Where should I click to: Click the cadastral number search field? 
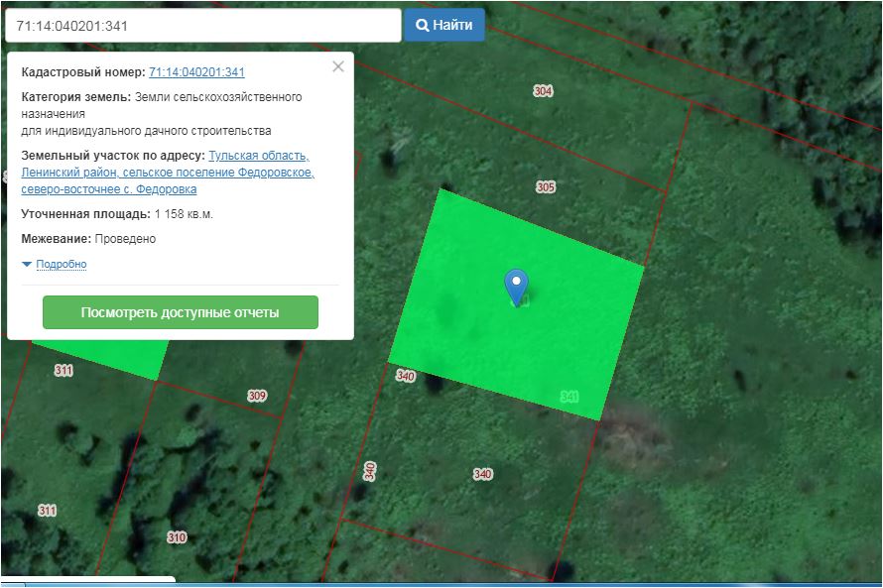point(202,26)
